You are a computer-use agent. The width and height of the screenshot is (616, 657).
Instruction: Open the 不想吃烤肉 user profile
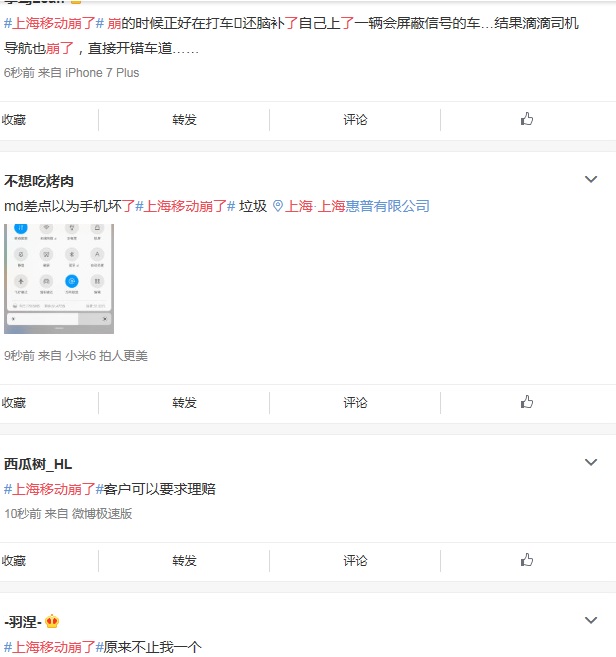point(39,181)
